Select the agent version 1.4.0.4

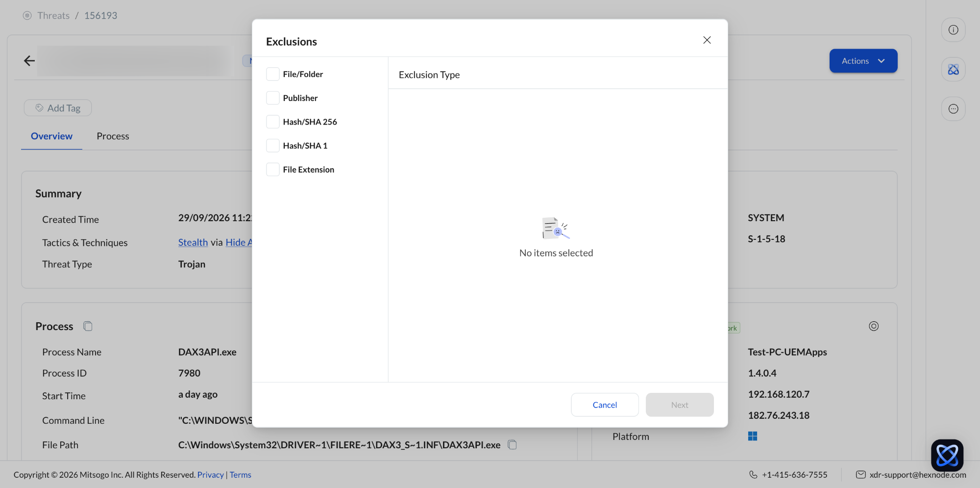click(762, 373)
